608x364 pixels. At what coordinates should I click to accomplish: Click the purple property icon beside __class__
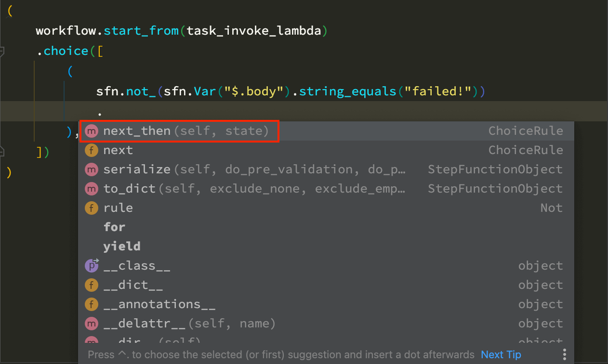click(91, 266)
